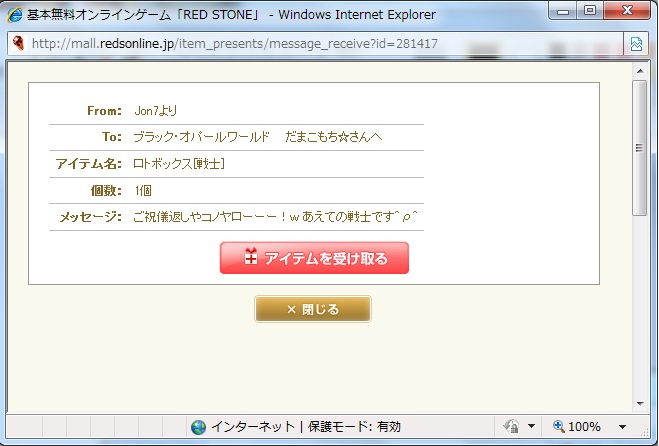Open the zoom level dropdown arrow
Viewport: 659px width, 446px height.
pyautogui.click(x=622, y=427)
